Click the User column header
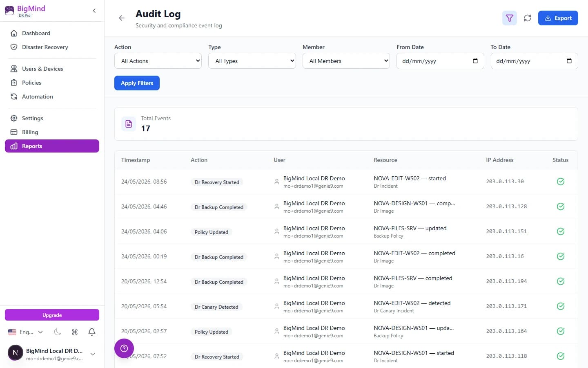This screenshot has width=588, height=368. pyautogui.click(x=279, y=160)
